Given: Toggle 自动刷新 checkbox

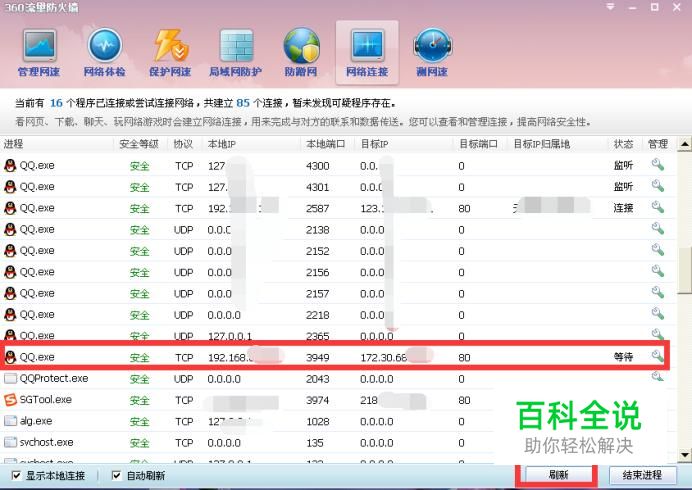Looking at the screenshot, I should pos(117,475).
